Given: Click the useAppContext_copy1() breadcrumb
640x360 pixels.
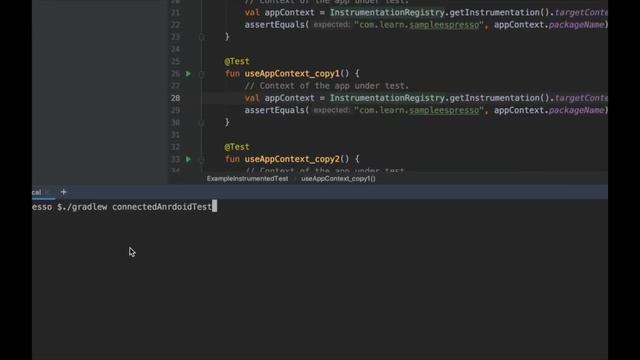Looking at the screenshot, I should coord(338,179).
